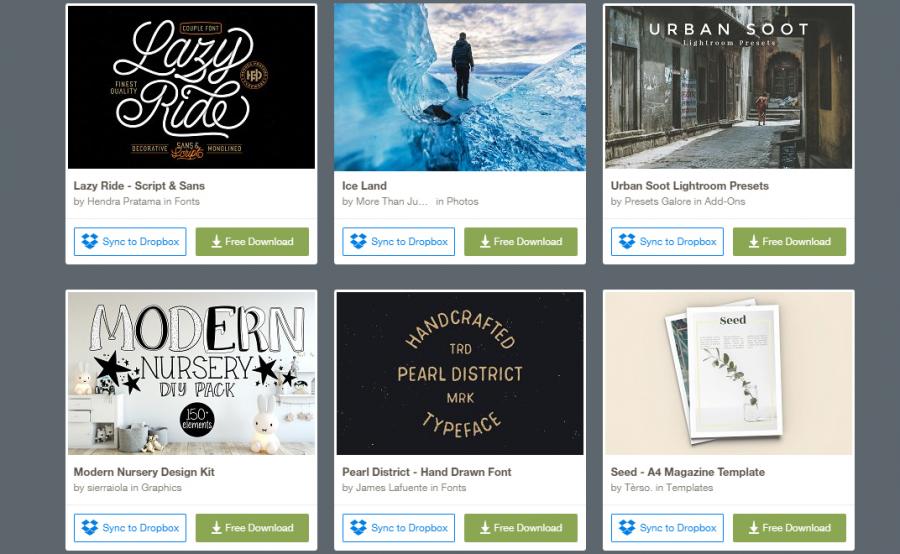The image size is (900, 554).
Task: Open the Ice Land product title link
Action: pyautogui.click(x=364, y=185)
